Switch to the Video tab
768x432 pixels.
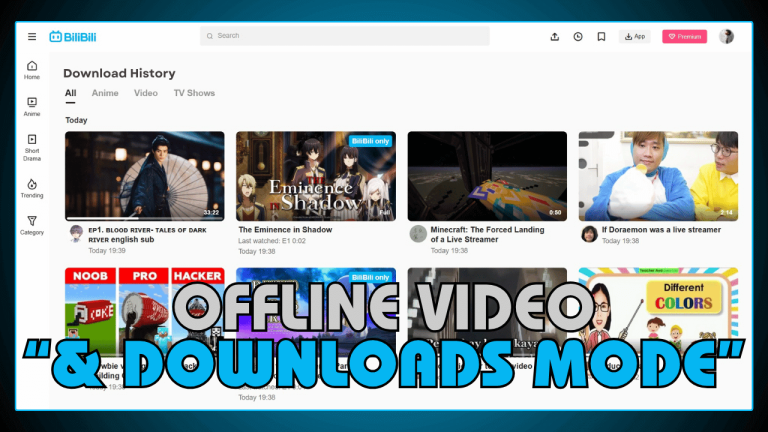click(x=146, y=93)
